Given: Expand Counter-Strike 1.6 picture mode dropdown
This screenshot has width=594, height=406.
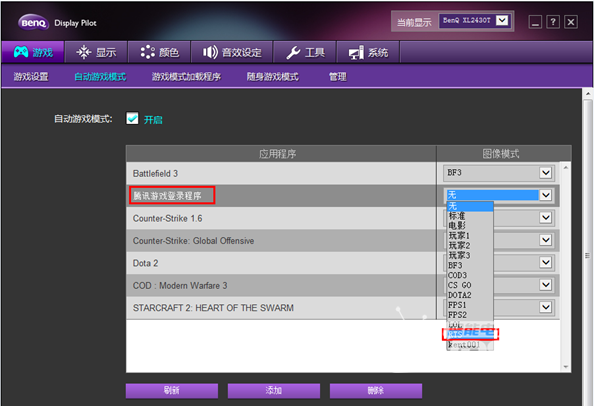Looking at the screenshot, I should (x=546, y=217).
